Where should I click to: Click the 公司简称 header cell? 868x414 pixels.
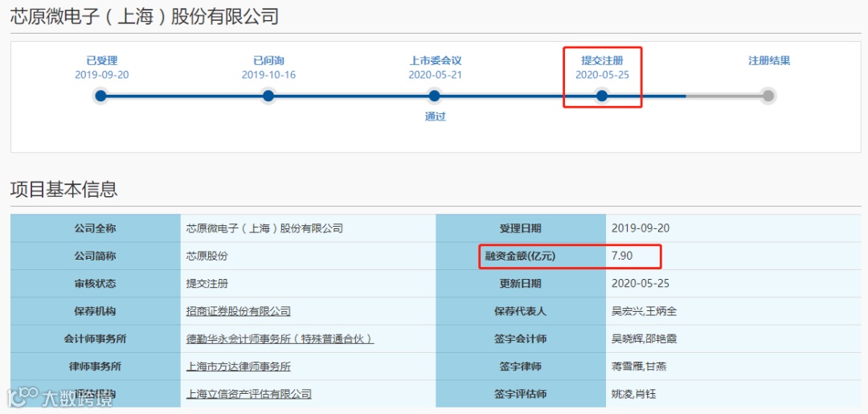(x=95, y=256)
